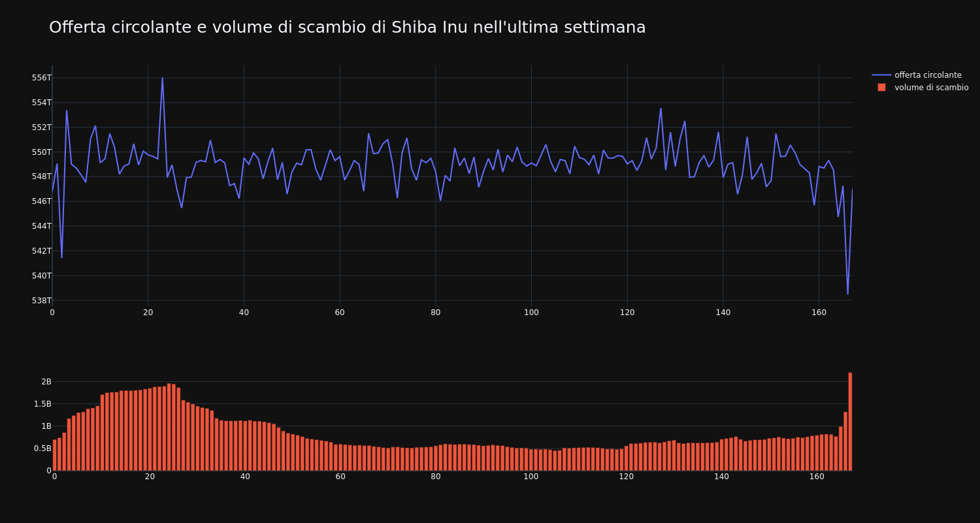Click the 80 tick on the bar chart x-axis
This screenshot has width=980, height=523.
[x=435, y=477]
